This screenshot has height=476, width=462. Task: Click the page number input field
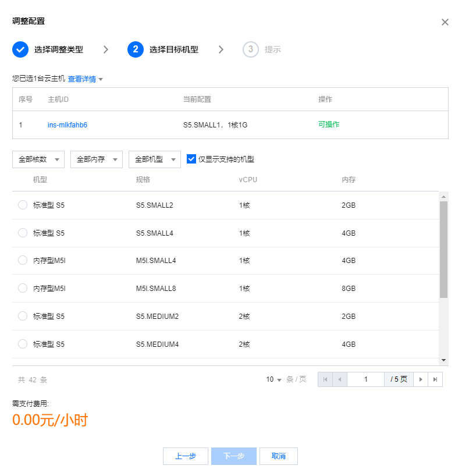[x=365, y=379]
